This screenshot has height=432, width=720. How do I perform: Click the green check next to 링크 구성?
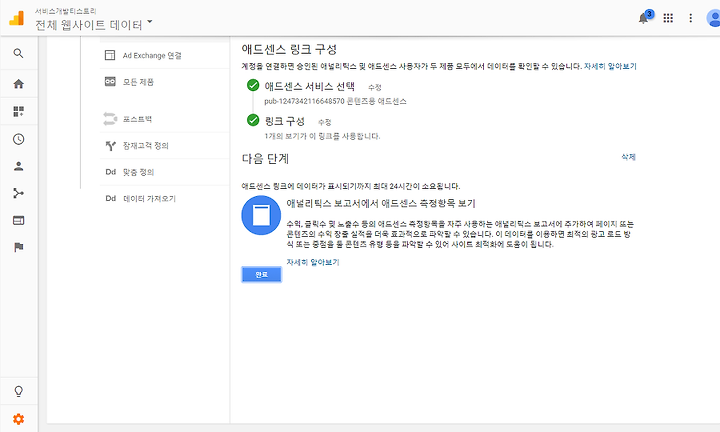point(253,120)
